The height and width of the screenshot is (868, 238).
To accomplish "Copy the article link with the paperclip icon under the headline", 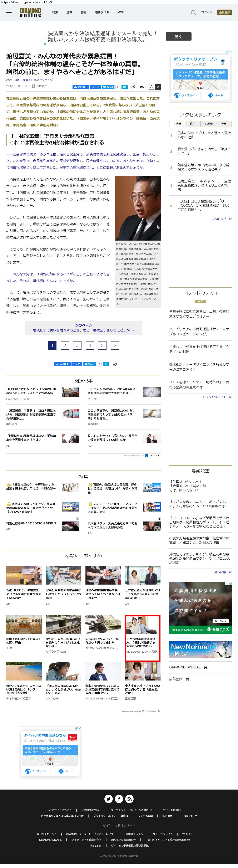I will pos(133,87).
